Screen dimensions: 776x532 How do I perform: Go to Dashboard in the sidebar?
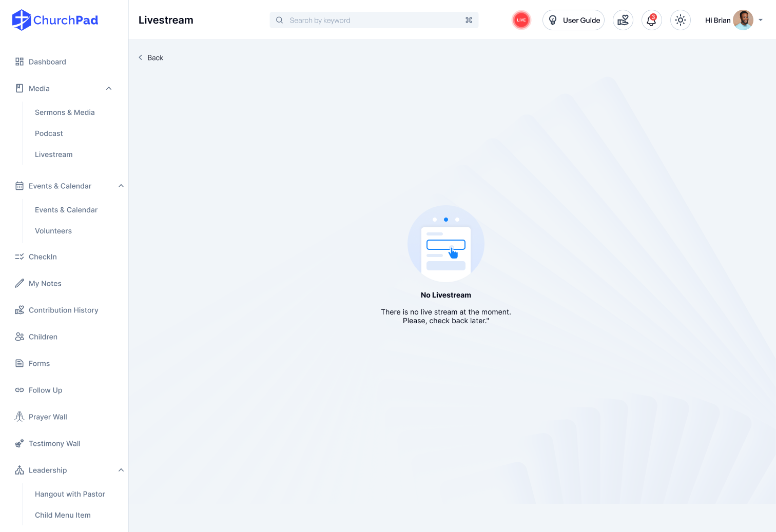pos(47,62)
